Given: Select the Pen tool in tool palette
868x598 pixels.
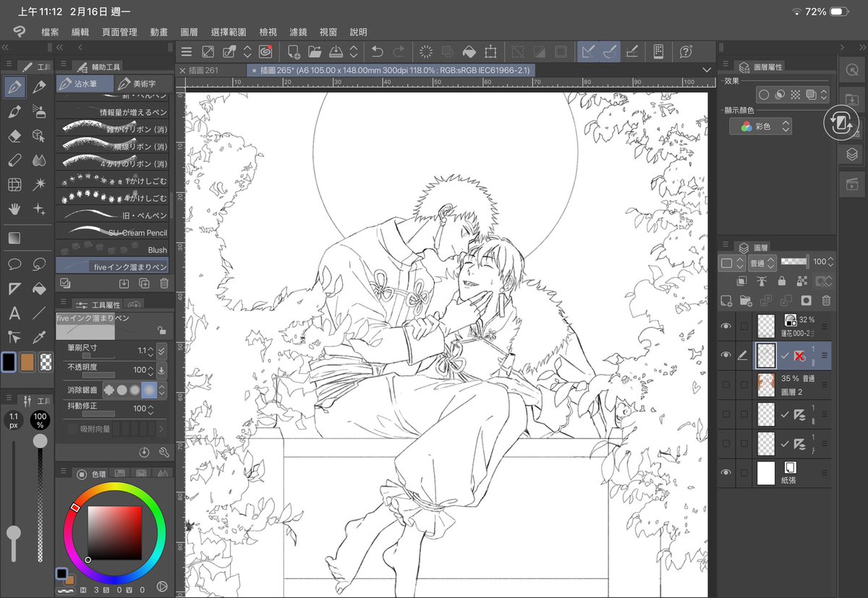Looking at the screenshot, I should 14,87.
